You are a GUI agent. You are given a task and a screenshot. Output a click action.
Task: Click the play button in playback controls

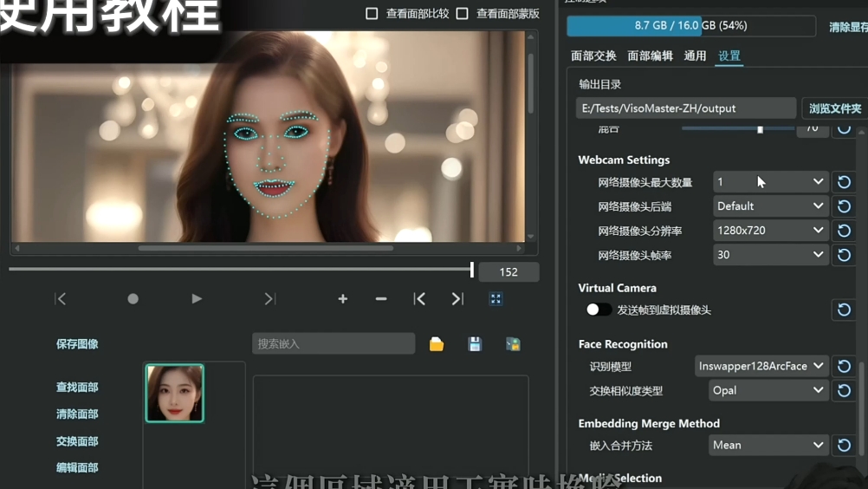coord(197,298)
